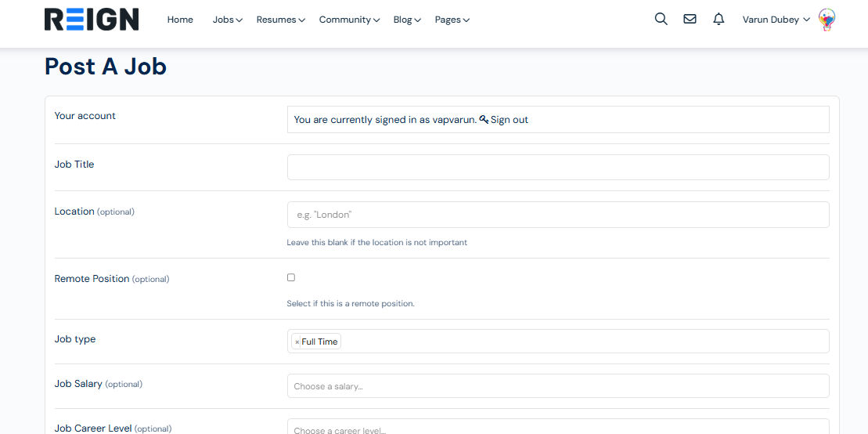Remove the Full Time tag
The width and height of the screenshot is (868, 434).
click(x=297, y=342)
